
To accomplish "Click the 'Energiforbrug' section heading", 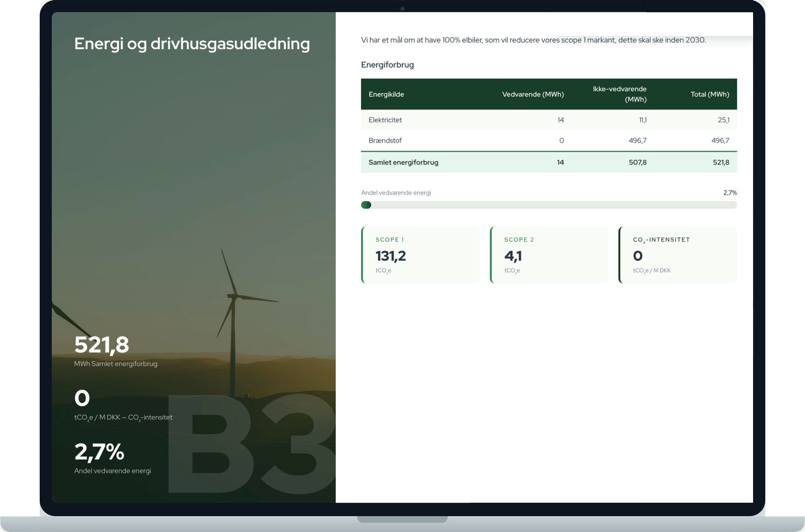I will (387, 65).
